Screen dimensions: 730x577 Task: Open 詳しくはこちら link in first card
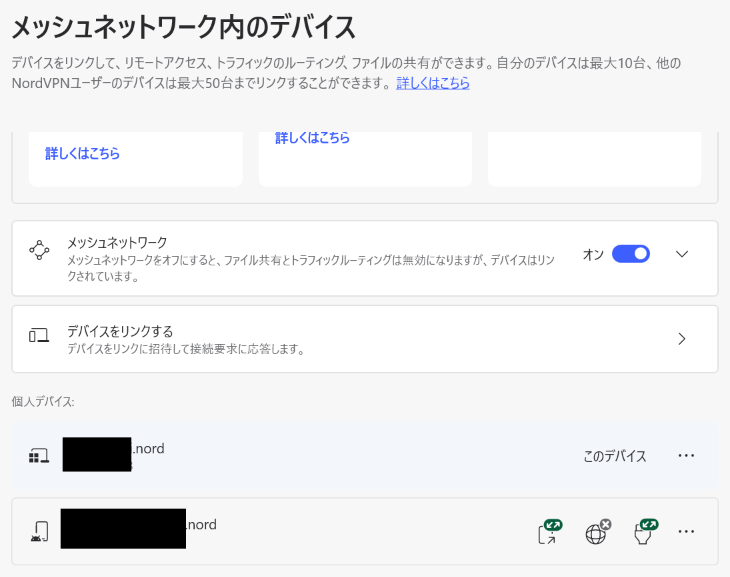pyautogui.click(x=82, y=153)
